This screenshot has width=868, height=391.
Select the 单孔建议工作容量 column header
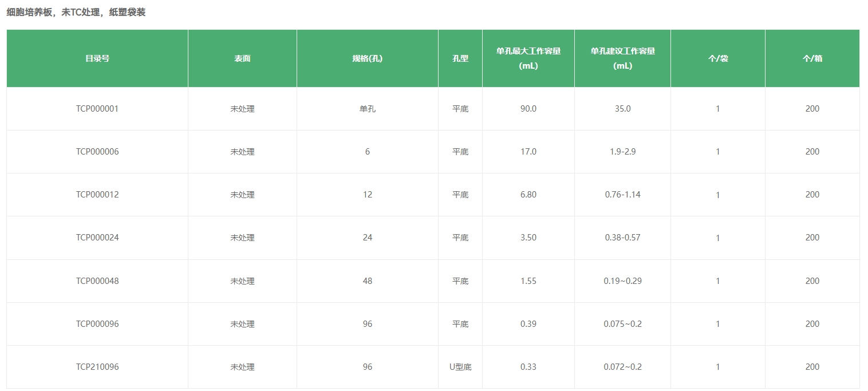(622, 58)
